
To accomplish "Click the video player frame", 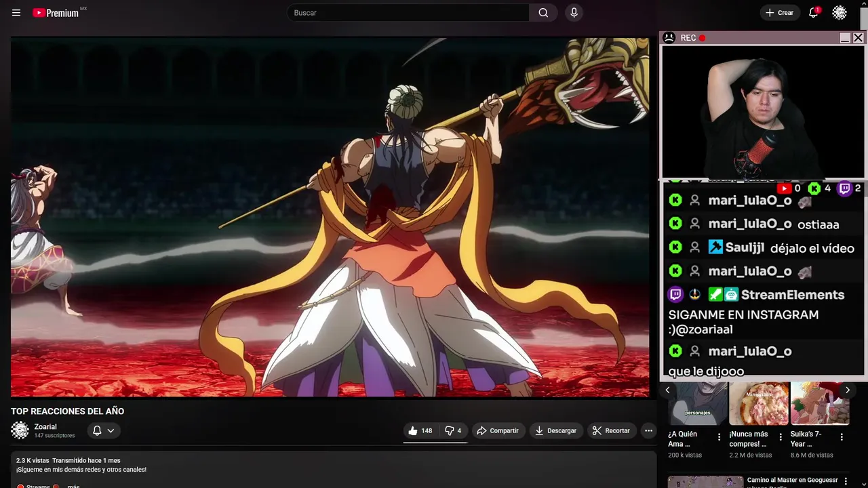I will pyautogui.click(x=330, y=217).
